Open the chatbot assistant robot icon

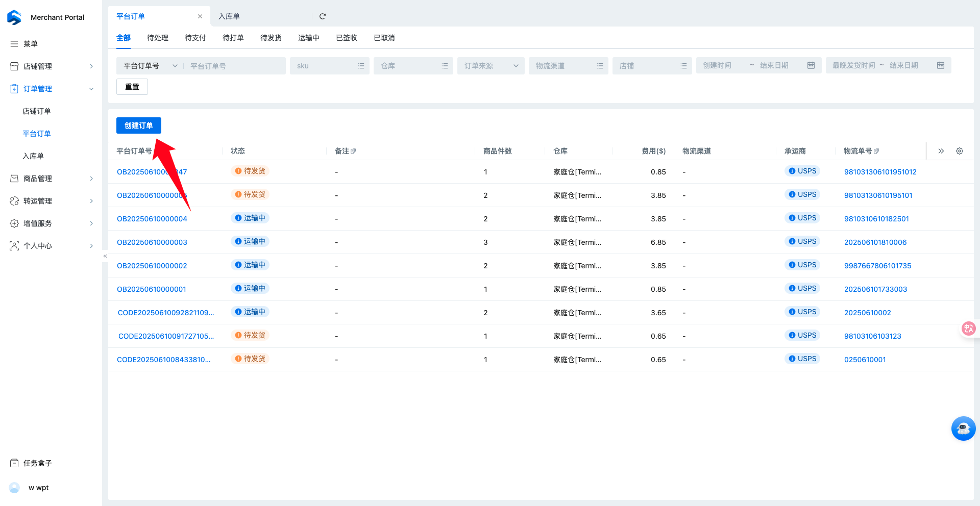point(963,428)
